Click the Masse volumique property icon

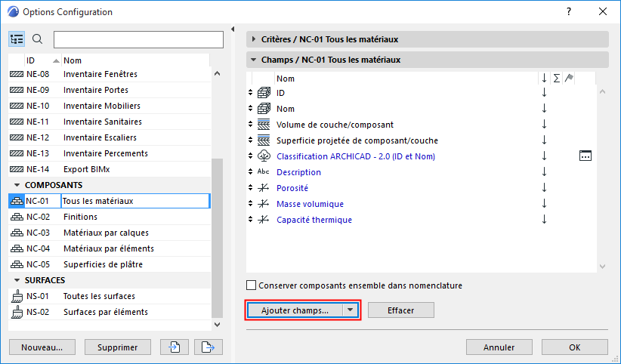pos(264,204)
